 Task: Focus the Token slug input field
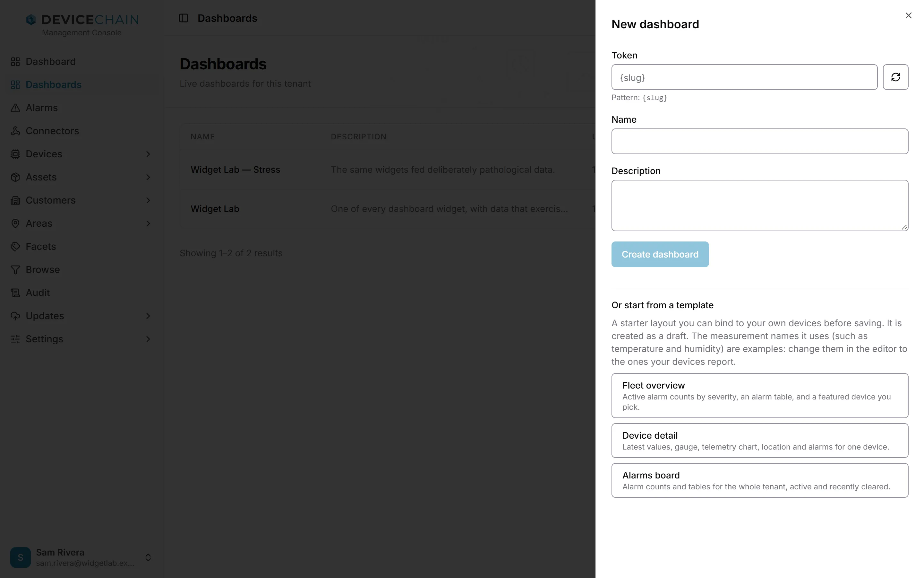pyautogui.click(x=744, y=77)
